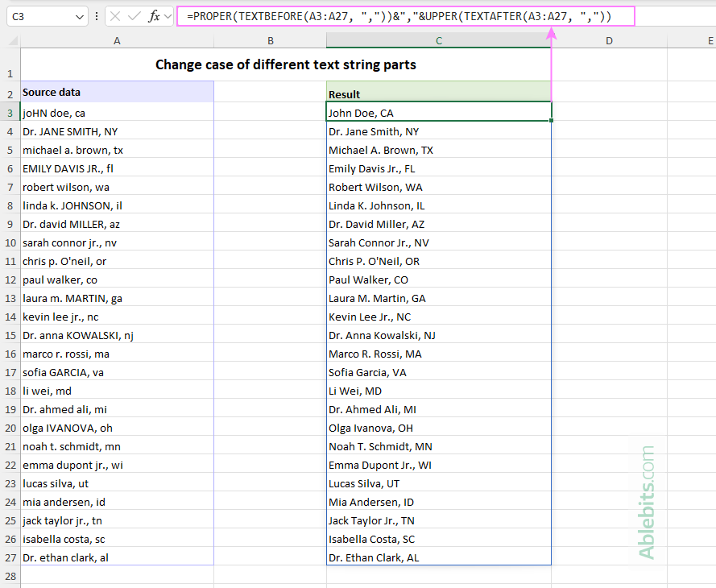This screenshot has width=716, height=588.
Task: Select the cell showing 'Olga Ivanova, OH'
Action: [438, 428]
